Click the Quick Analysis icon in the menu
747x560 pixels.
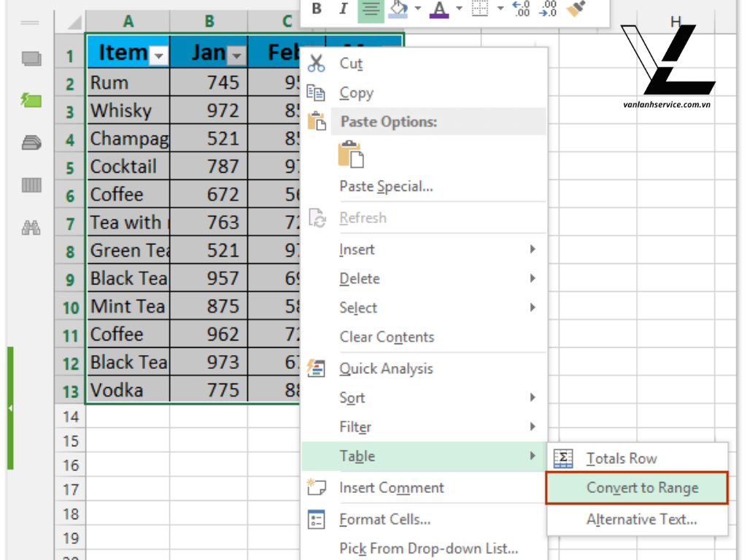pyautogui.click(x=317, y=369)
